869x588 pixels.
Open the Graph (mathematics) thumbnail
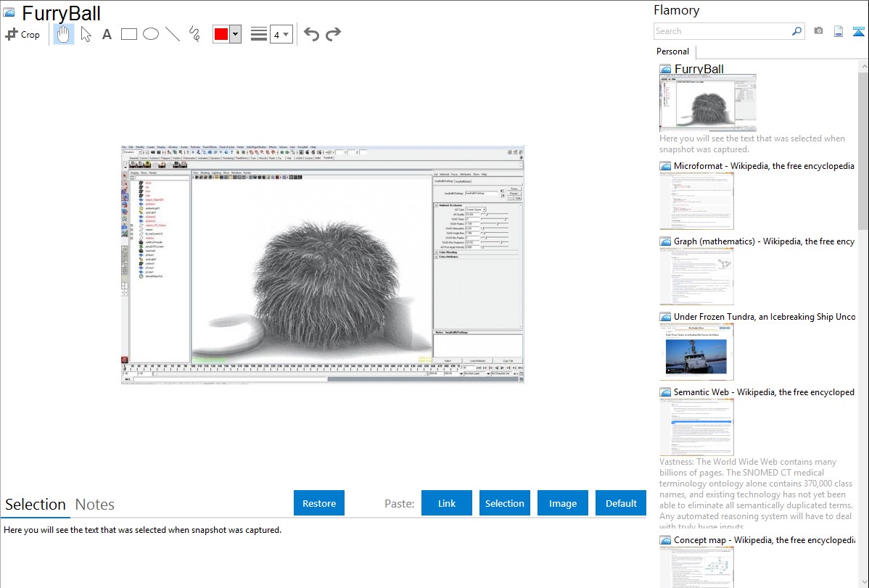click(x=696, y=276)
